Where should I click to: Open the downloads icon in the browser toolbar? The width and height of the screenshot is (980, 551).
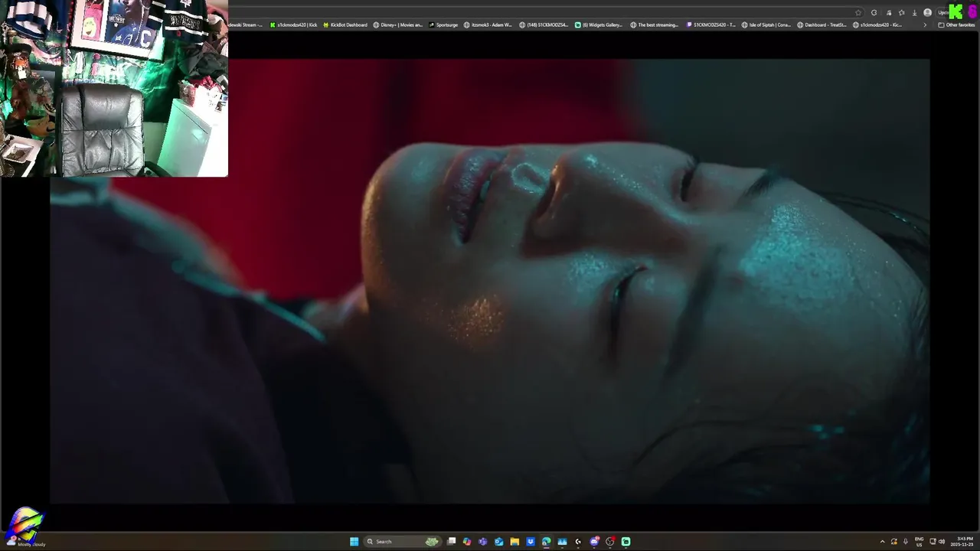pos(914,13)
